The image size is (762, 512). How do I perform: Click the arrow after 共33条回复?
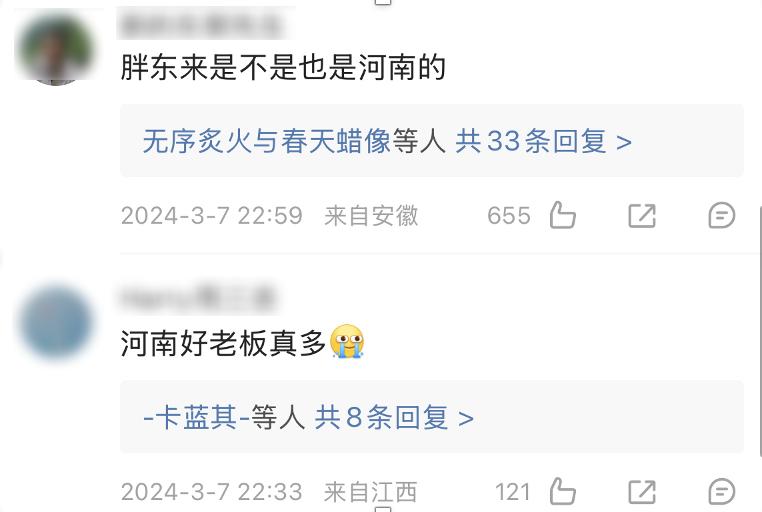[x=623, y=142]
